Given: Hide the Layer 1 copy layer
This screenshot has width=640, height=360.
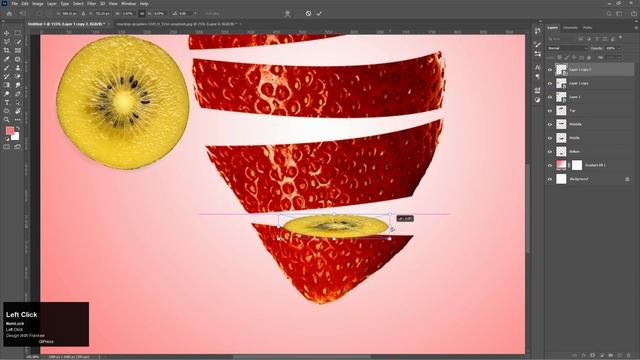Looking at the screenshot, I should (x=549, y=83).
